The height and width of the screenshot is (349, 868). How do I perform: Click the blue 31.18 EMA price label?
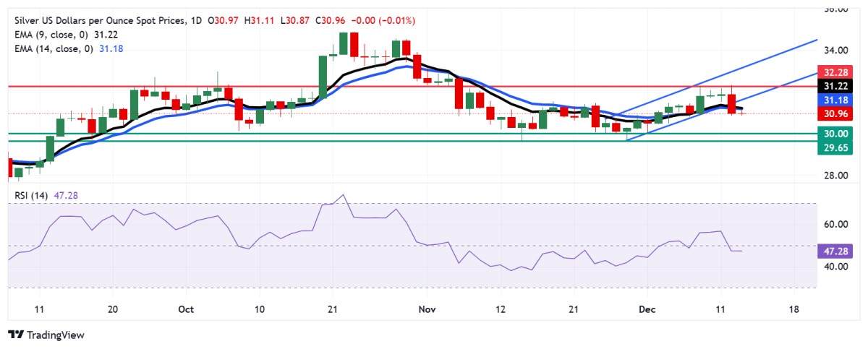tap(835, 100)
